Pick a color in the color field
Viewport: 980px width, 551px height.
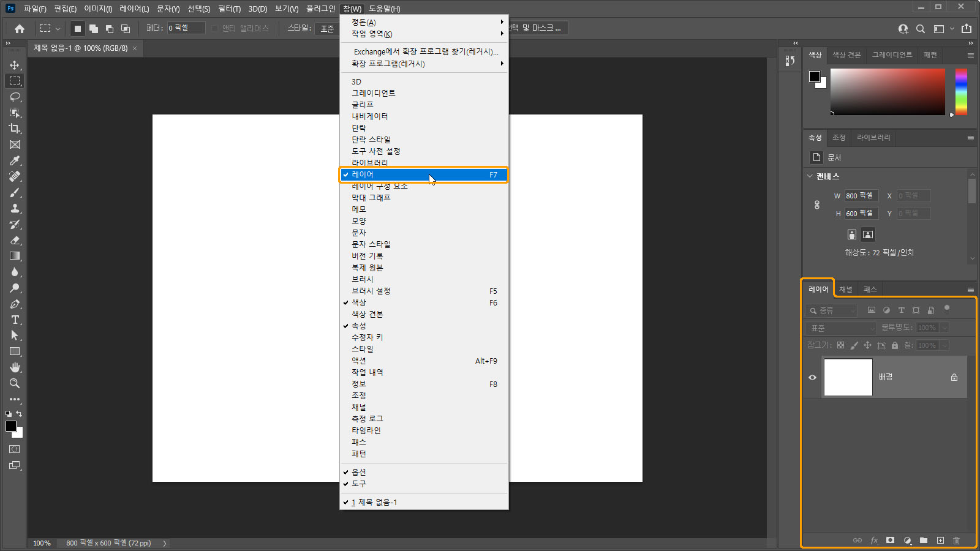pos(888,92)
